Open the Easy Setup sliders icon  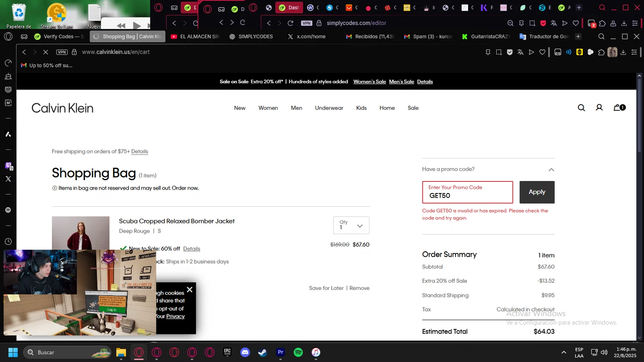tap(634, 52)
